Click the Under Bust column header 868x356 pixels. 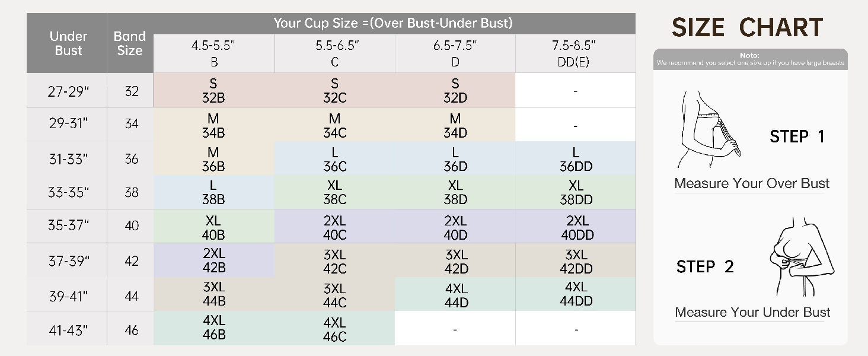(x=67, y=43)
